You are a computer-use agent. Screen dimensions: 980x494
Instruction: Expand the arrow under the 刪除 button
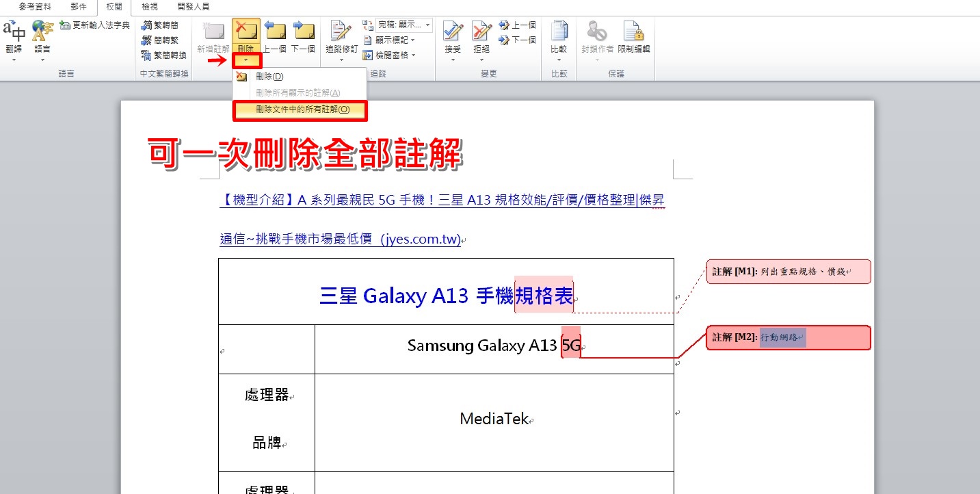(246, 60)
